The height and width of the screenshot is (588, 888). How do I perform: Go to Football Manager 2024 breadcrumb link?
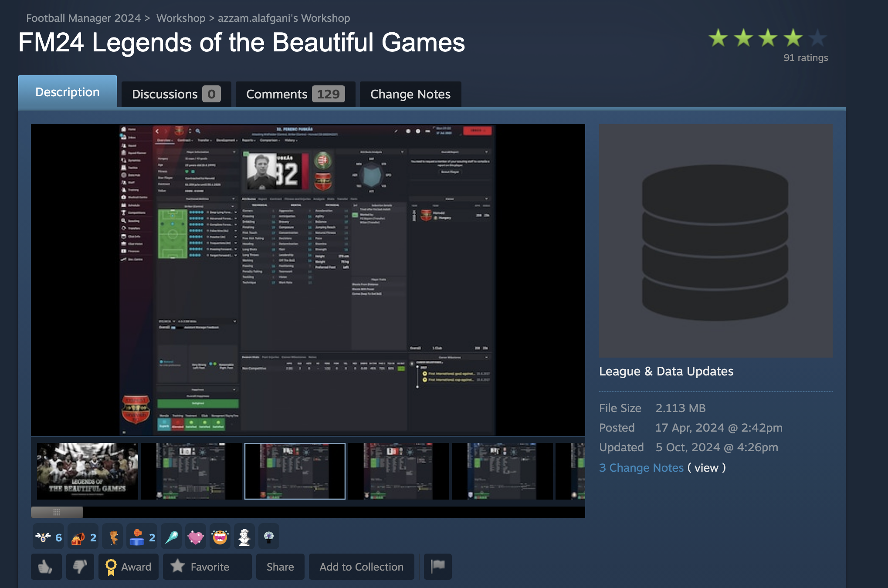(83, 18)
